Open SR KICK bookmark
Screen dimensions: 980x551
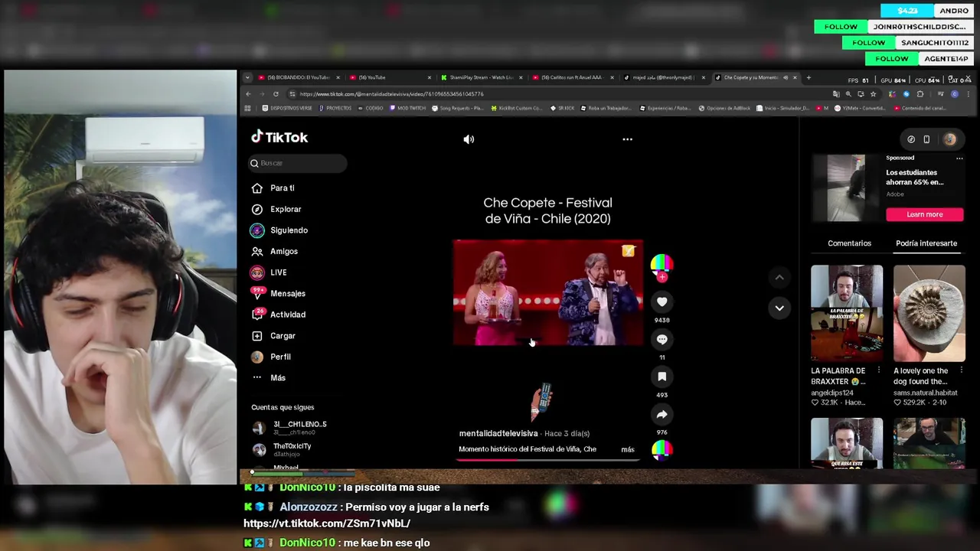[x=563, y=108]
